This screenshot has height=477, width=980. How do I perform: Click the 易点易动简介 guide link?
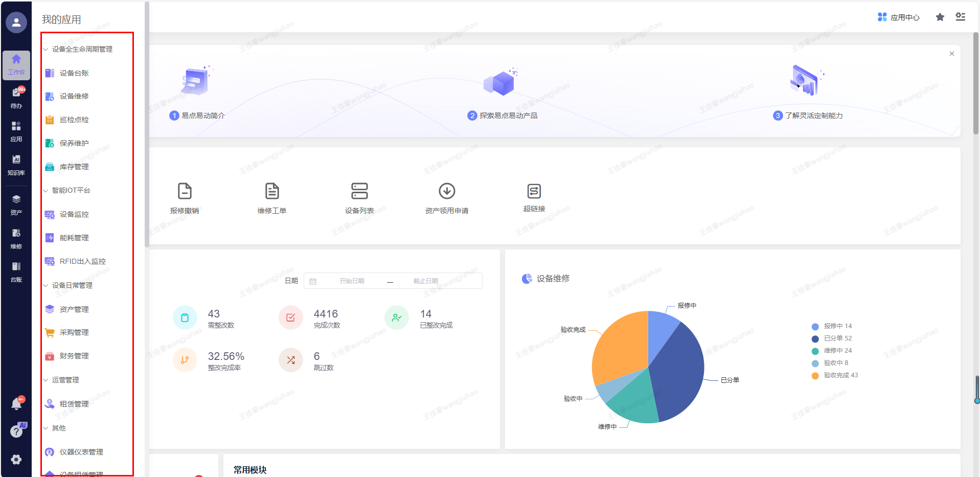point(203,116)
